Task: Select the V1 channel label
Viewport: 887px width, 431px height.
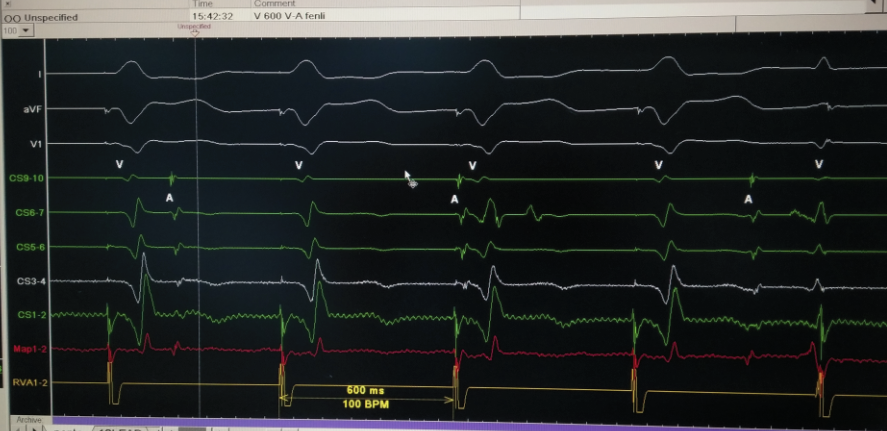Action: tap(36, 144)
